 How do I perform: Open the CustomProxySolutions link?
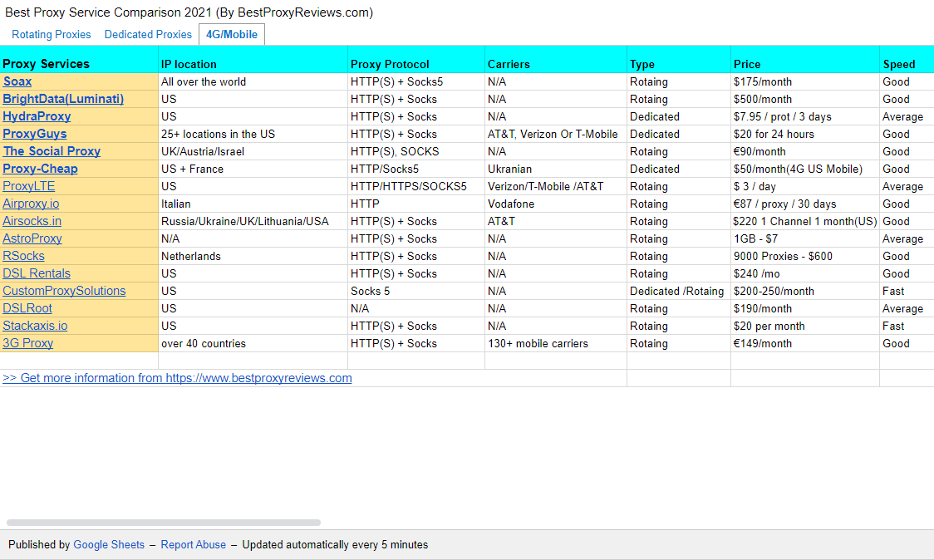point(64,291)
